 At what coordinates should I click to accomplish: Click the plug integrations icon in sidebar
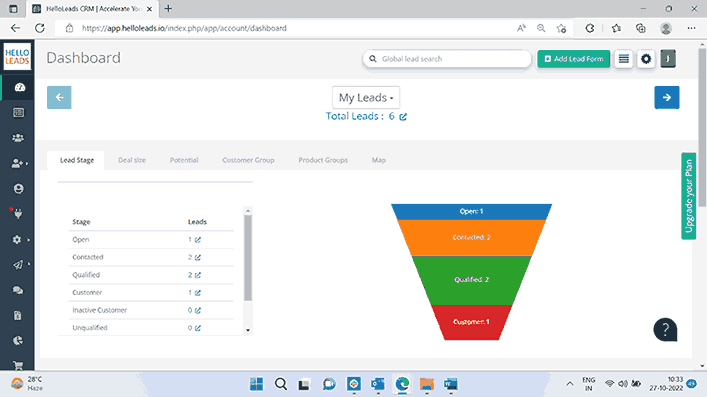[x=18, y=213]
